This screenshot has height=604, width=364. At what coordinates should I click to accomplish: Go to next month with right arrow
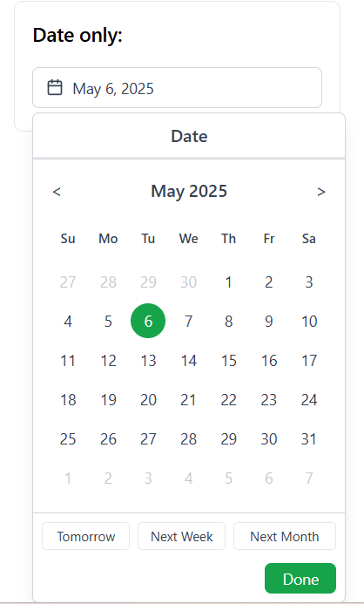(x=321, y=192)
